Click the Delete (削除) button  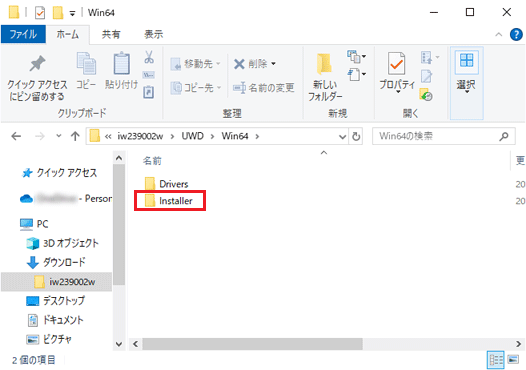tap(251, 63)
